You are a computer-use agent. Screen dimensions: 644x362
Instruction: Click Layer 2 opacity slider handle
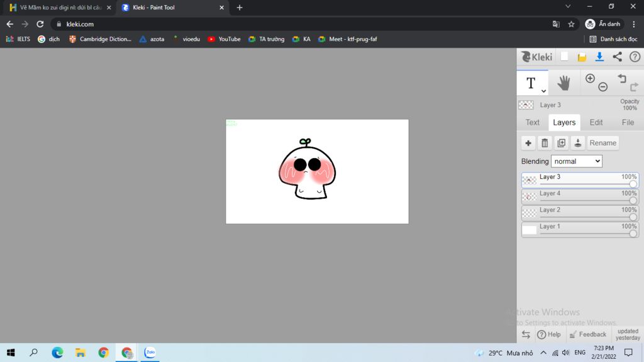[x=633, y=217]
